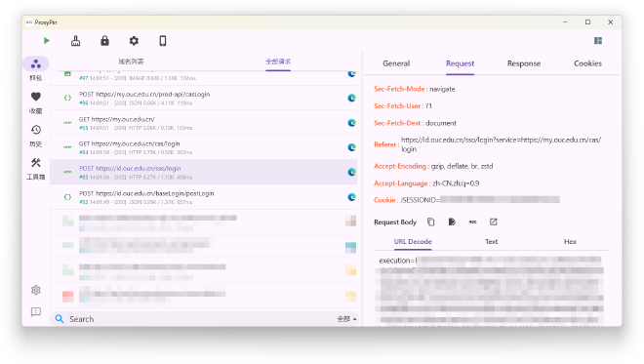This screenshot has height=364, width=644.
Task: Click the Accept-Language header line
Action: click(426, 183)
